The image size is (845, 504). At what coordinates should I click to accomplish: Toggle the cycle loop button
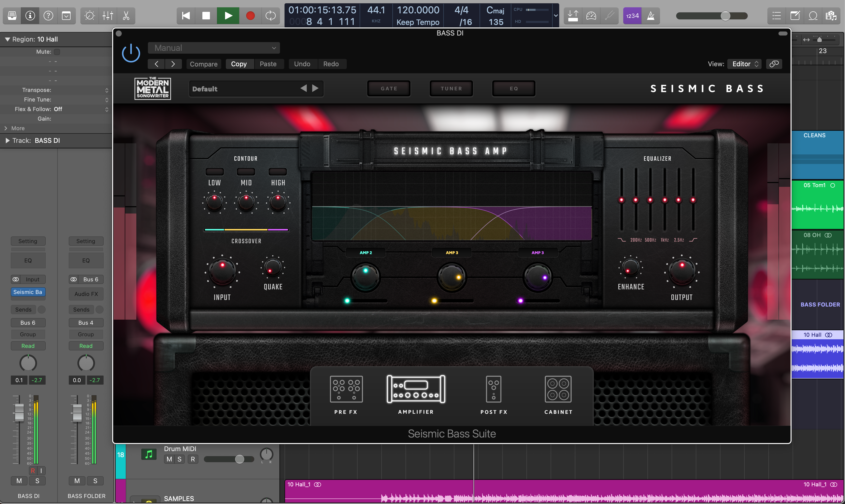point(270,16)
